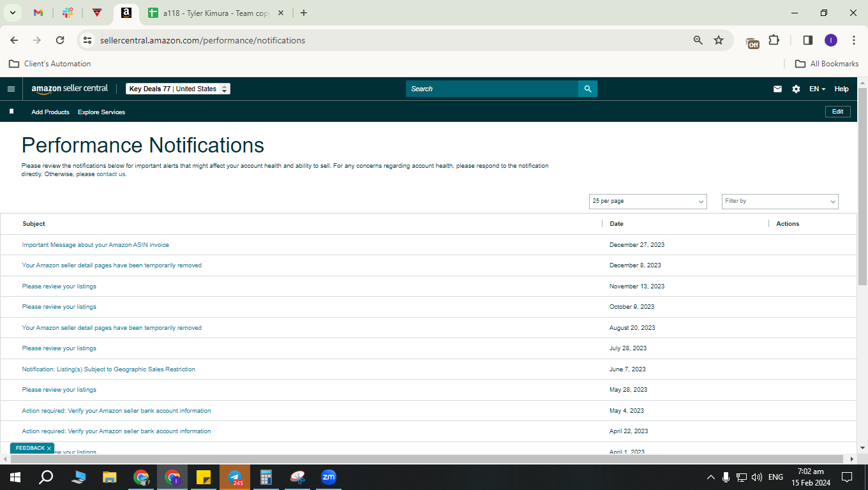The image size is (868, 490).
Task: Open the October 9 Please review your listings
Action: 59,307
